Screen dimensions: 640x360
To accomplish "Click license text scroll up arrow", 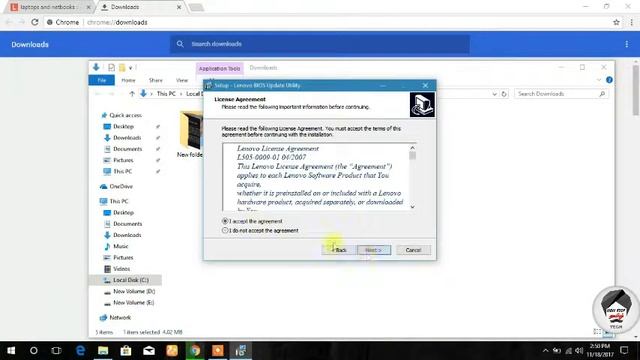I will (x=412, y=148).
